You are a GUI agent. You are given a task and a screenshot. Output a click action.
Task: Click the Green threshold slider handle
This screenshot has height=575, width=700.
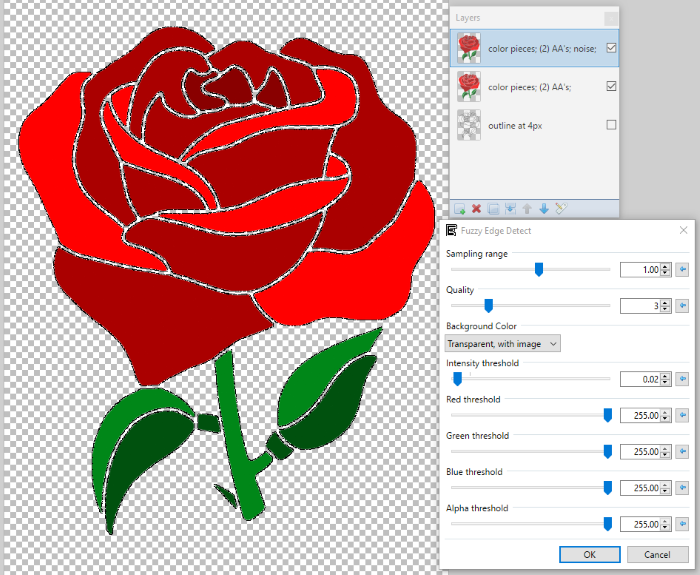tap(608, 452)
